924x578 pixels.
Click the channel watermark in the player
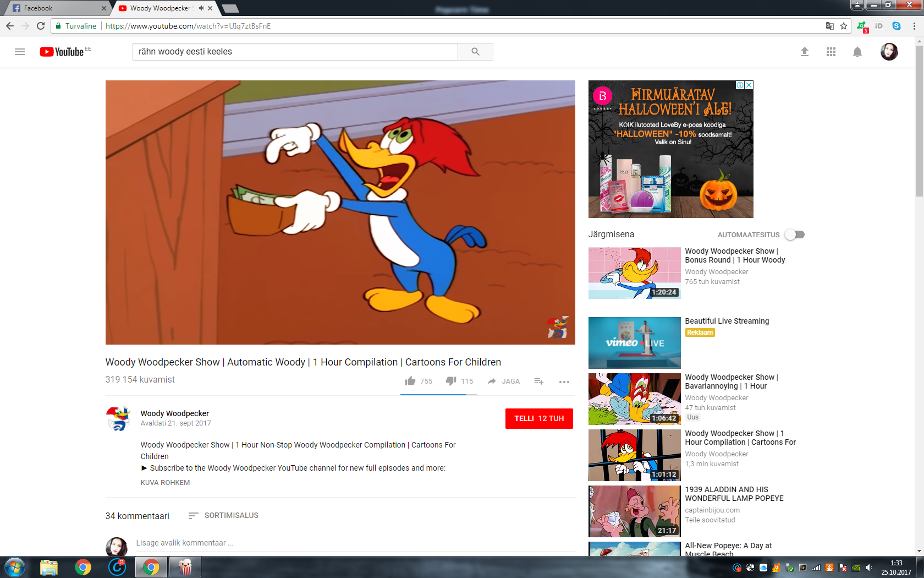[x=558, y=327]
